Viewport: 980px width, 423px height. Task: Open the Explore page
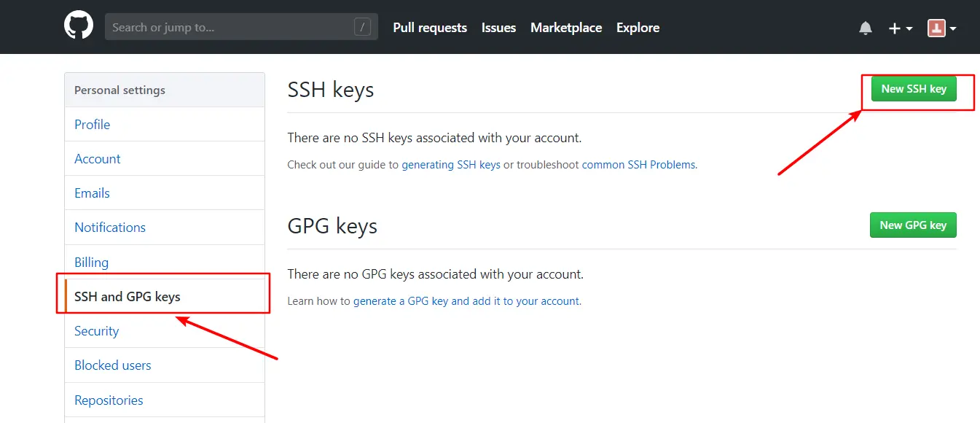[638, 28]
